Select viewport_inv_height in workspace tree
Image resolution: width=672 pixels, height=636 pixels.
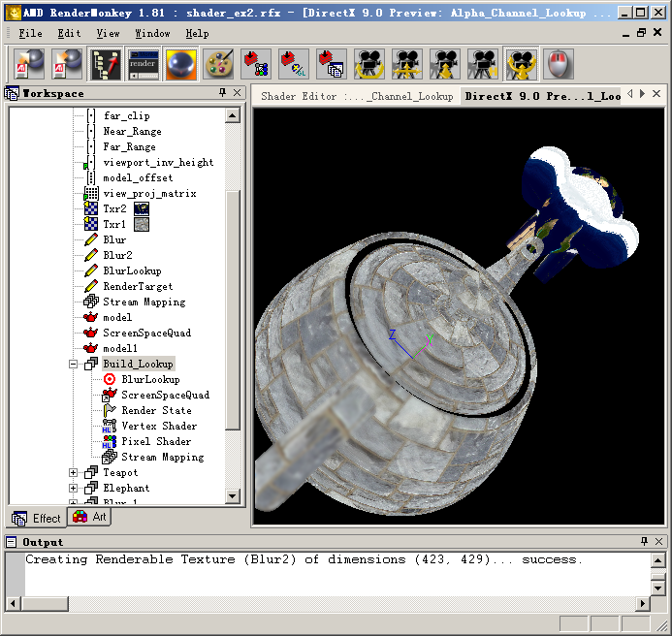(158, 163)
